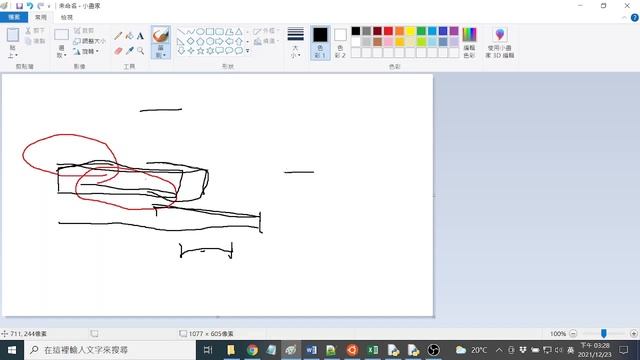Image resolution: width=640 pixels, height=360 pixels.
Task: Choose the Right triangle shape
Action: coord(181,41)
